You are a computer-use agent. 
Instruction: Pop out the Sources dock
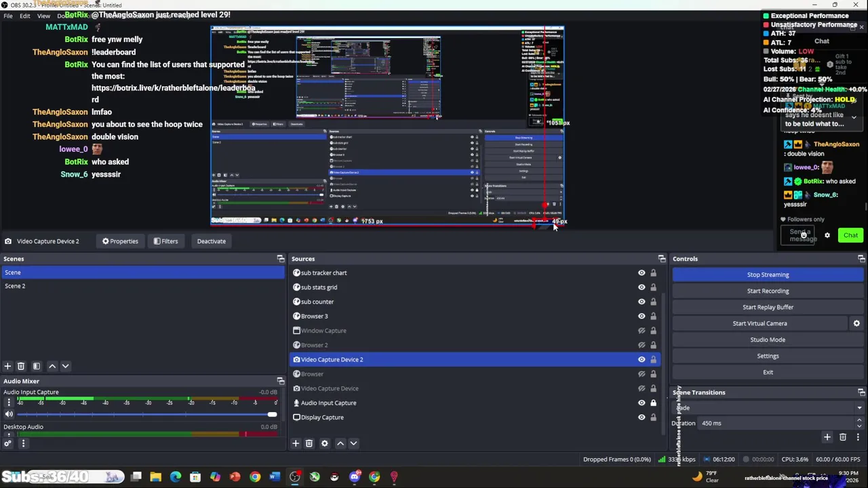point(662,259)
